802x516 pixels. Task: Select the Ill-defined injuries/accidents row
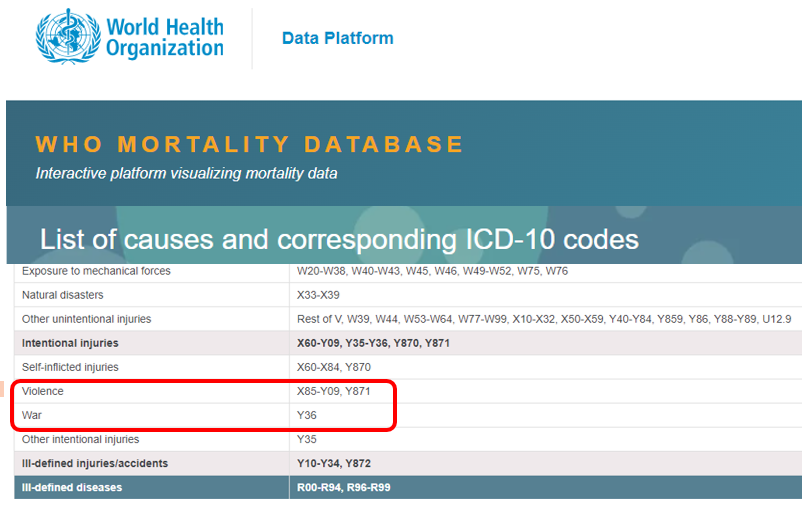[95, 463]
